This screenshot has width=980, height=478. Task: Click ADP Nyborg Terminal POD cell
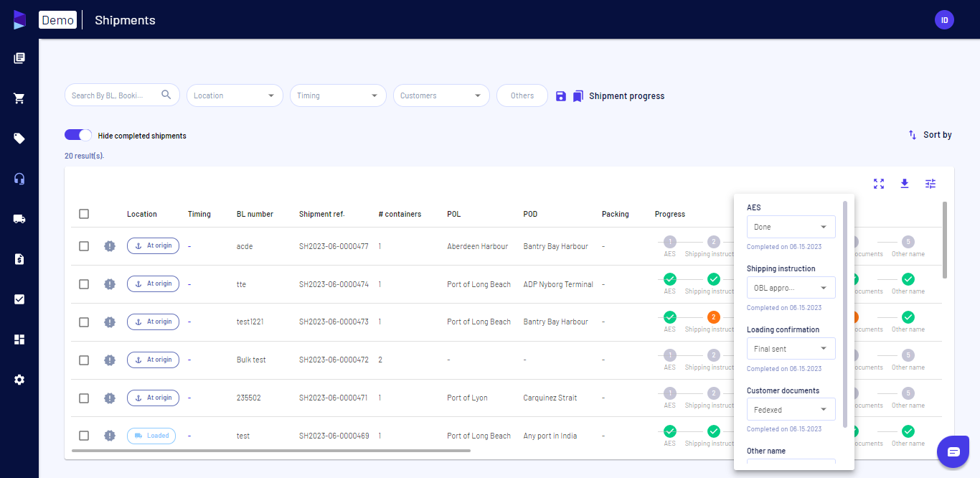pyautogui.click(x=558, y=284)
